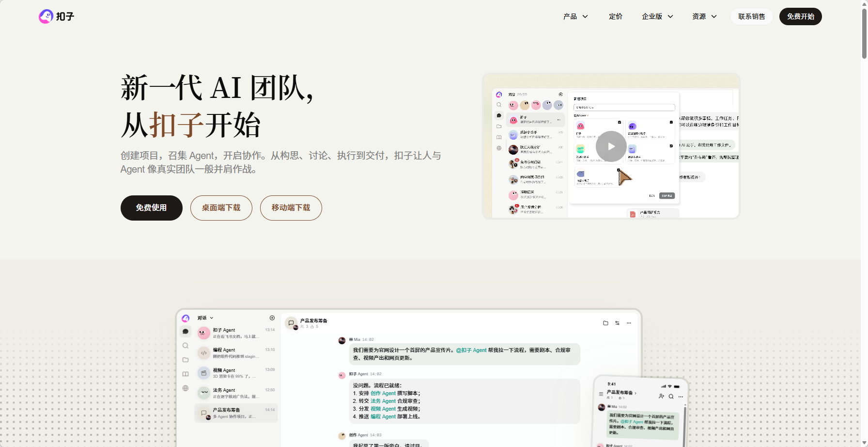
Task: Click the plus icon beside 对话 in the app preview
Action: click(x=272, y=318)
